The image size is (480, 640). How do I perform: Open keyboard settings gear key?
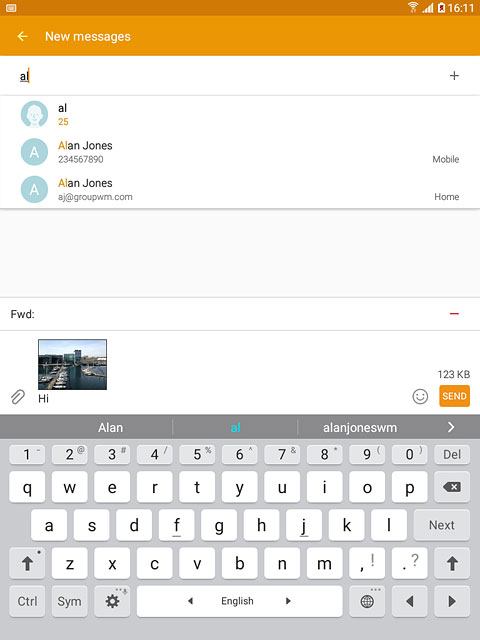click(x=112, y=601)
